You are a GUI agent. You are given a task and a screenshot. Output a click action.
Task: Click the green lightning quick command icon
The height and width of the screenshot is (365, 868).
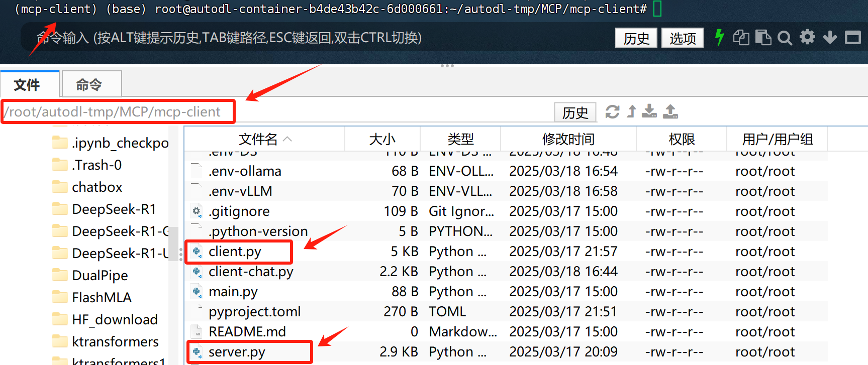point(719,37)
